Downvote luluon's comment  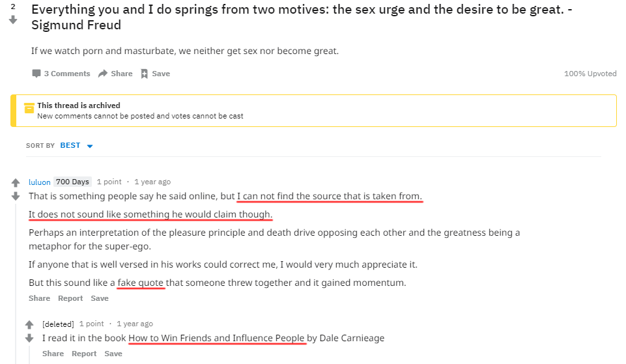[x=16, y=196]
